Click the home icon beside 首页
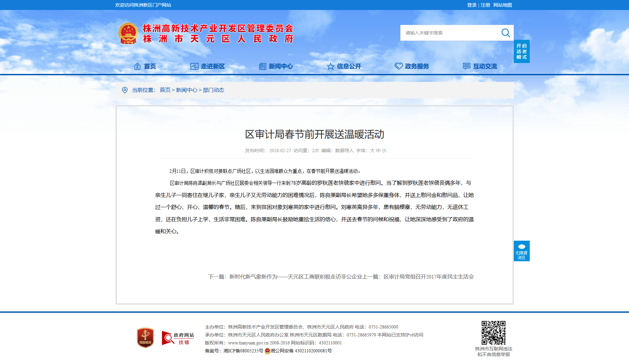The image size is (629, 364). 137,66
